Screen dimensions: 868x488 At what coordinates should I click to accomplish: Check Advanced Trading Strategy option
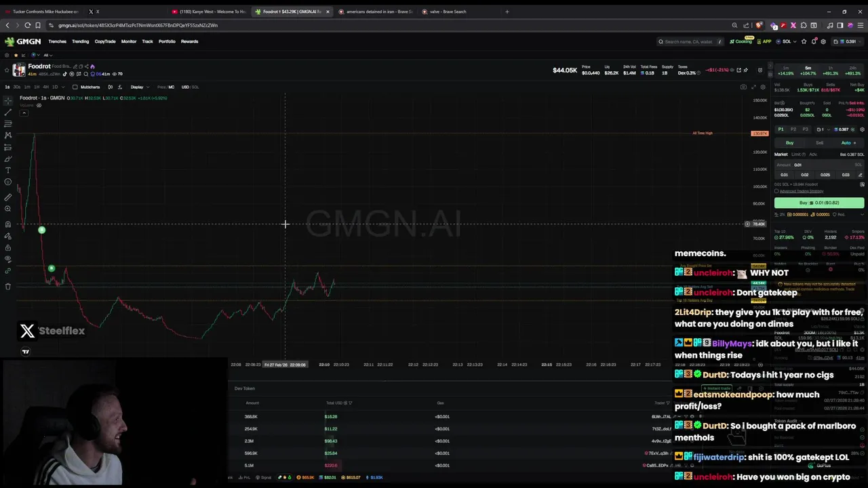776,191
